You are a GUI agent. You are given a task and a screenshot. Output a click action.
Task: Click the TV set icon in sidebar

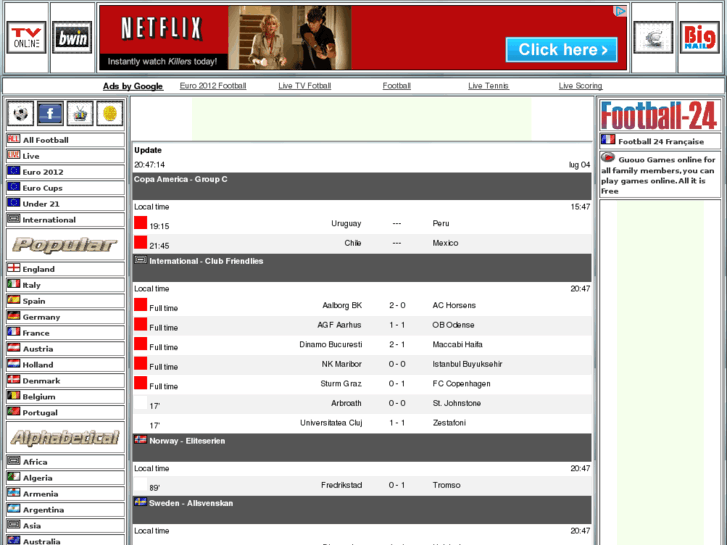[80, 113]
